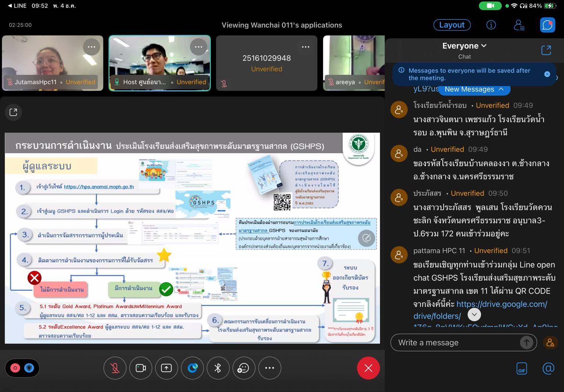
Task: Open more options on 25161029948 tile
Action: (x=306, y=47)
